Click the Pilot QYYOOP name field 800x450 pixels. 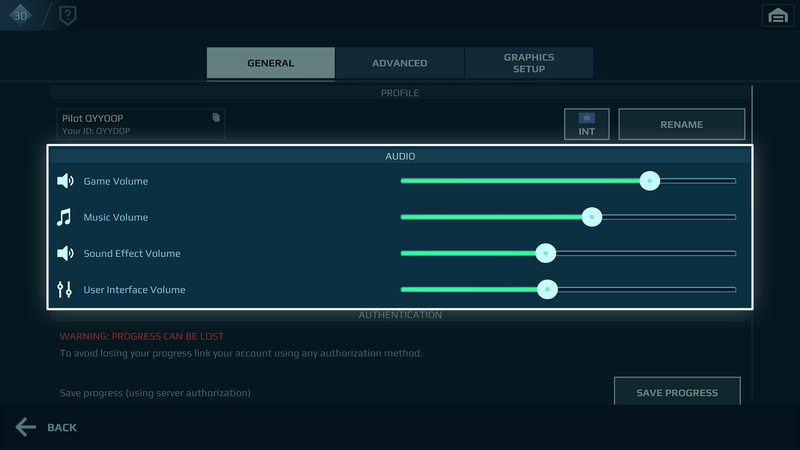click(140, 124)
